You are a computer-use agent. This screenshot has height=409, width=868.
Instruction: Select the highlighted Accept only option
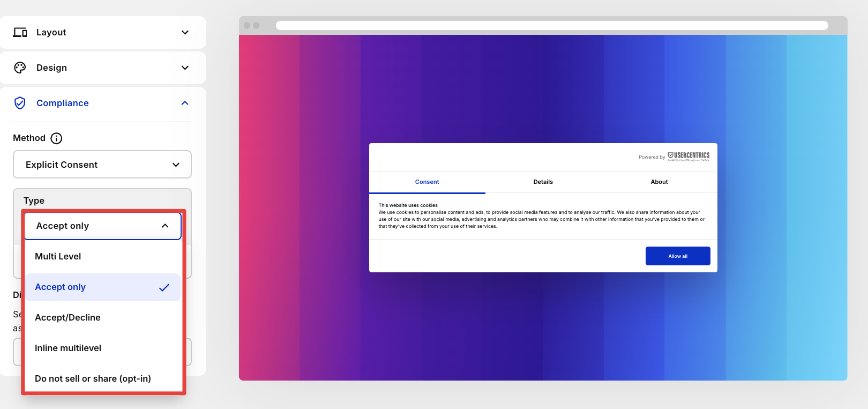tap(61, 287)
